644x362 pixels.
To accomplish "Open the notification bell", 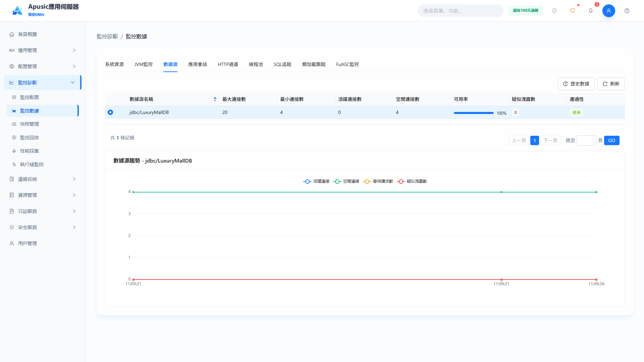I will [591, 11].
